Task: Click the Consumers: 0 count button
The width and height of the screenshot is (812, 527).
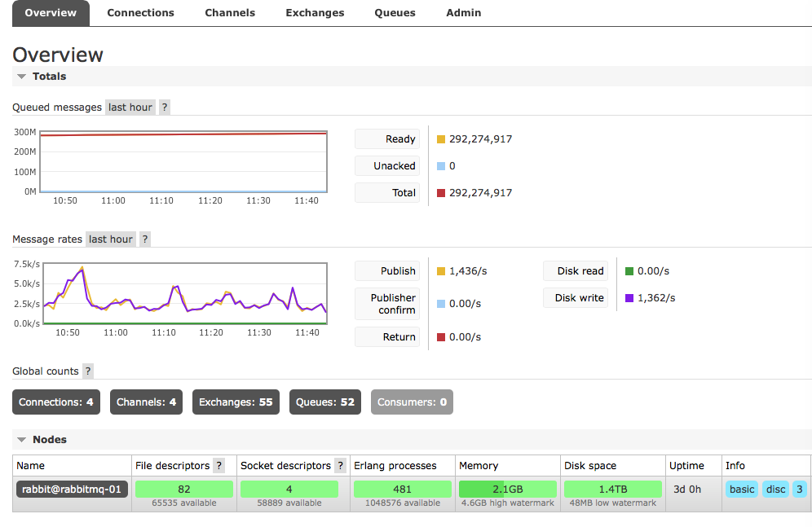Action: coord(412,402)
